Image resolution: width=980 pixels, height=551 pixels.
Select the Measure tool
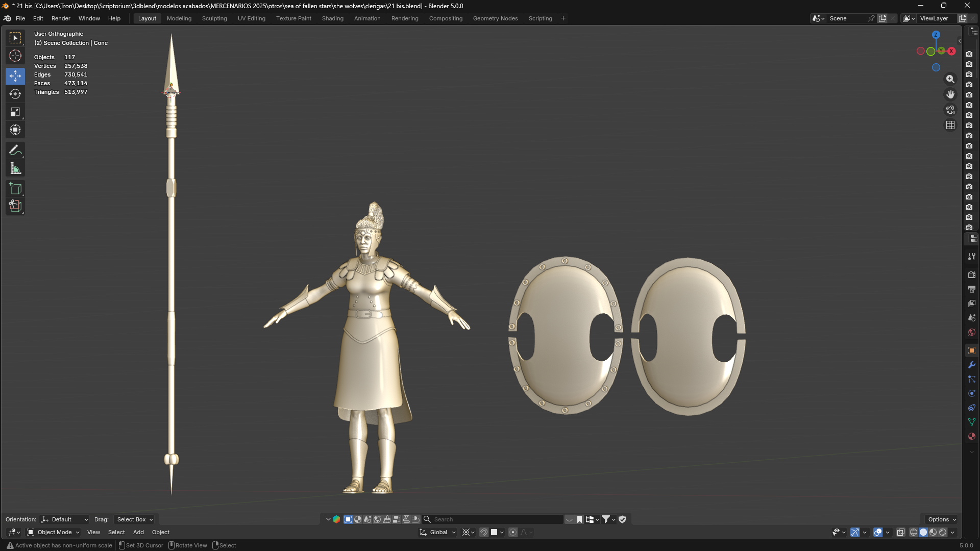click(x=15, y=168)
